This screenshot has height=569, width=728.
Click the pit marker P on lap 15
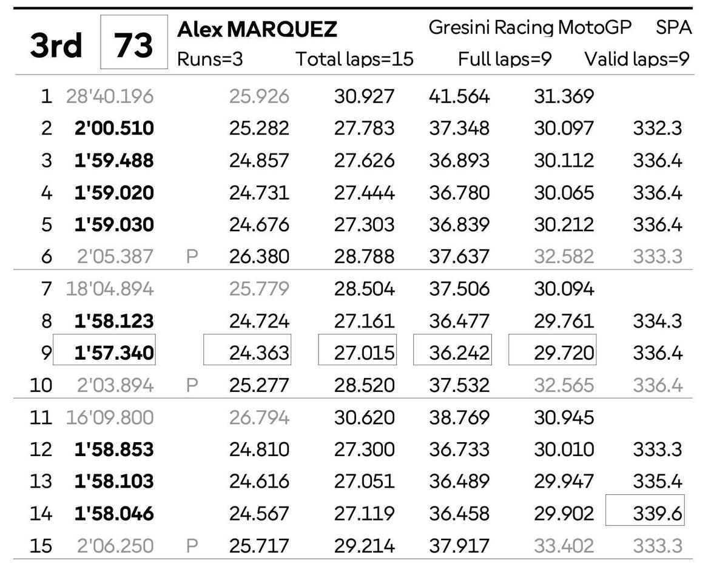tap(192, 546)
